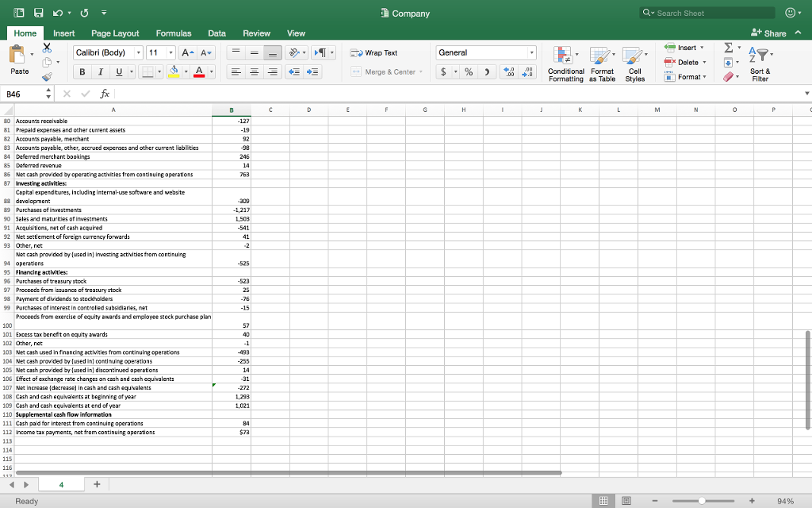Toggle Bold formatting
The image size is (812, 508).
click(82, 71)
